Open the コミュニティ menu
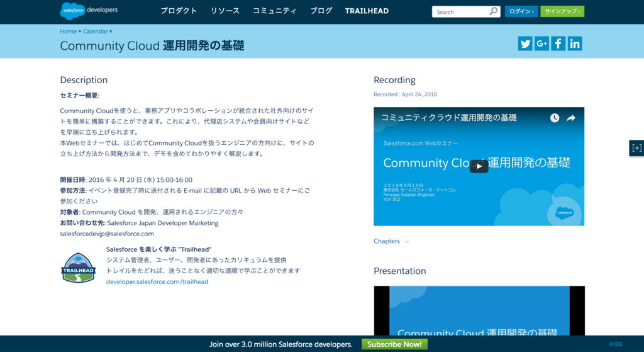Image resolution: width=644 pixels, height=352 pixels. (274, 11)
